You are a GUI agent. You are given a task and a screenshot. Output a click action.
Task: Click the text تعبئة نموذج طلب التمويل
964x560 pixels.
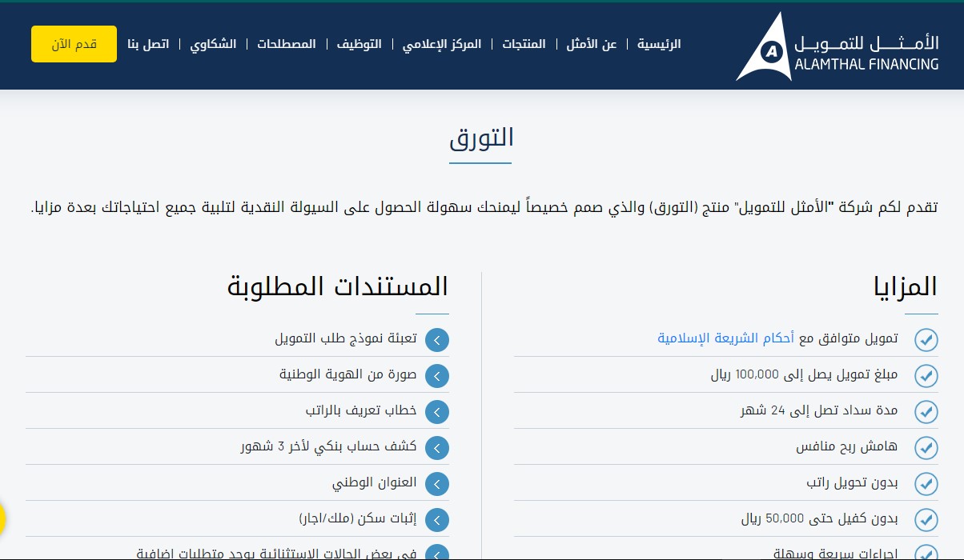pos(346,338)
